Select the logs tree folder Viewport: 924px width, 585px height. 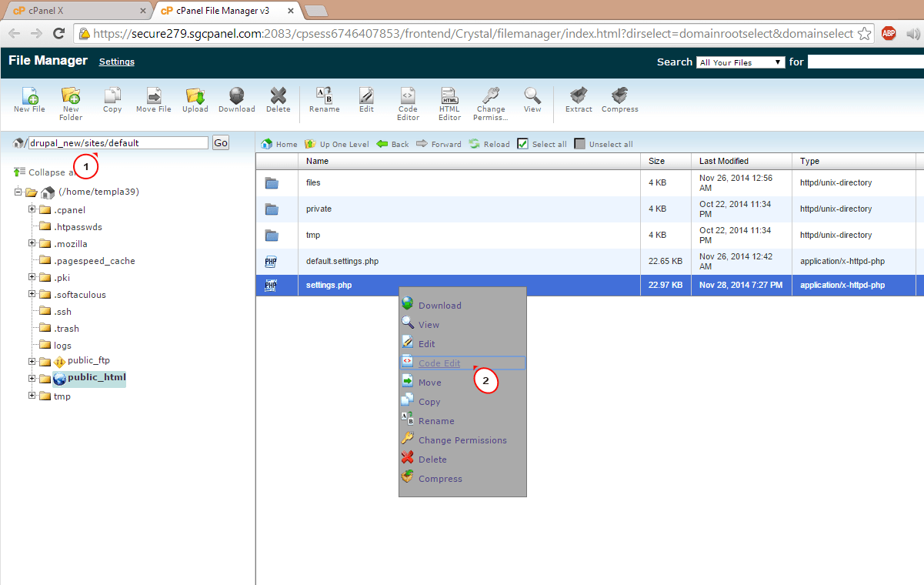pos(62,345)
